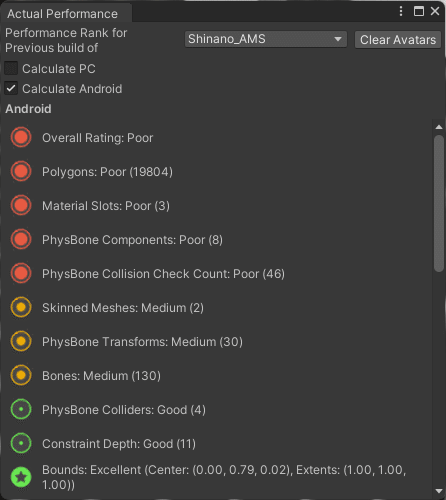Disable the Calculate Android checkbox

(x=11, y=88)
